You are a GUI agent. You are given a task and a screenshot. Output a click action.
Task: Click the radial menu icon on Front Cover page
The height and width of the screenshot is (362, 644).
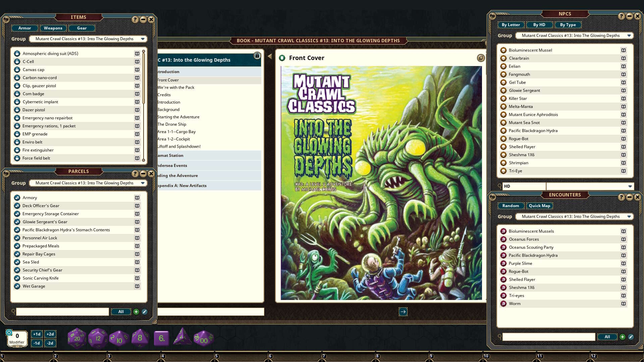481,58
